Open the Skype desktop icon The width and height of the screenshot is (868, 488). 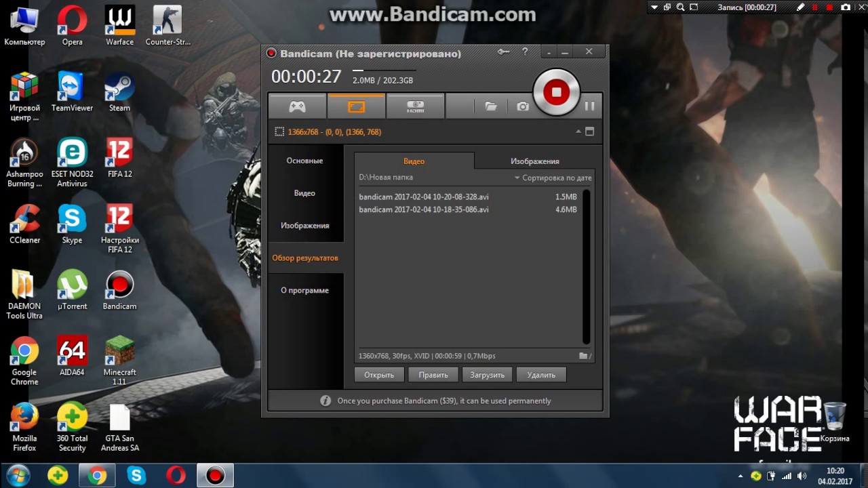click(72, 224)
